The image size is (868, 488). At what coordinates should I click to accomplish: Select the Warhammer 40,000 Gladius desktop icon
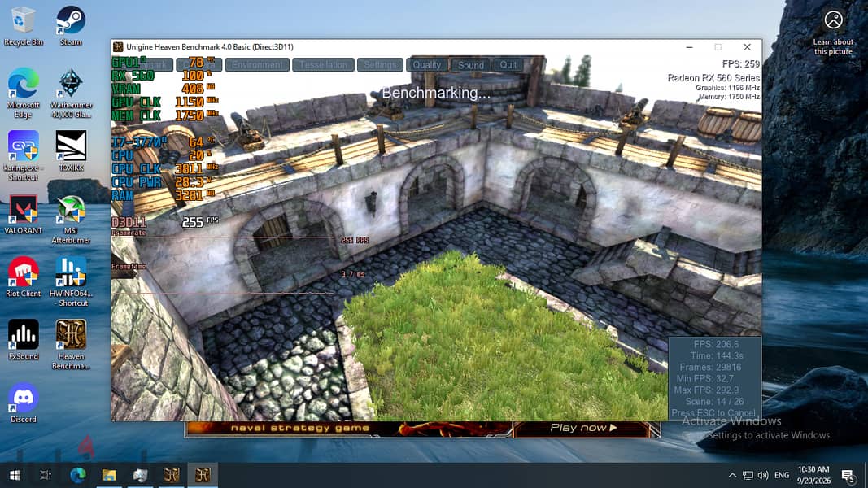point(71,94)
